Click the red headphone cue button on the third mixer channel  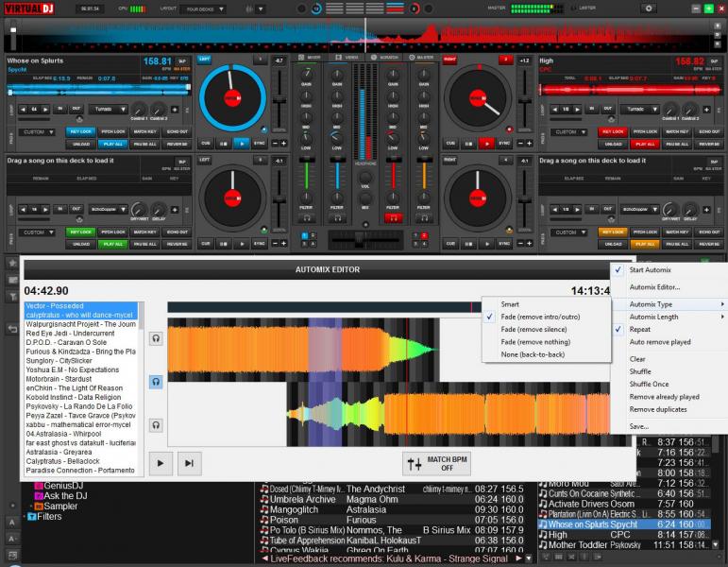coord(393,217)
